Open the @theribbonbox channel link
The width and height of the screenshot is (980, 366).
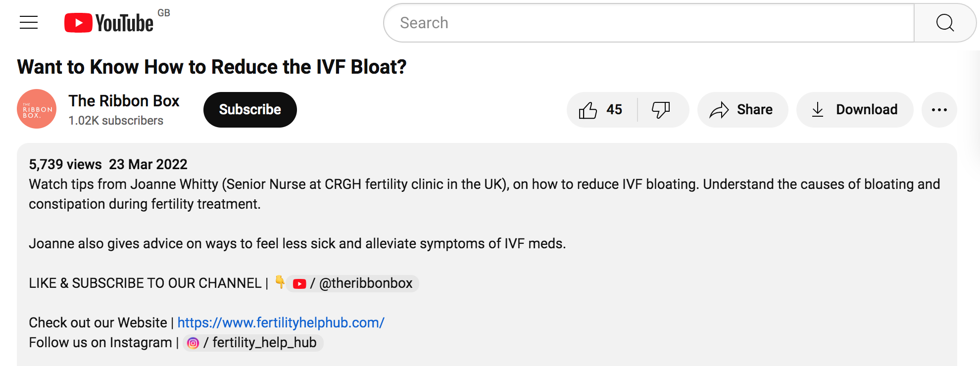[x=365, y=283]
